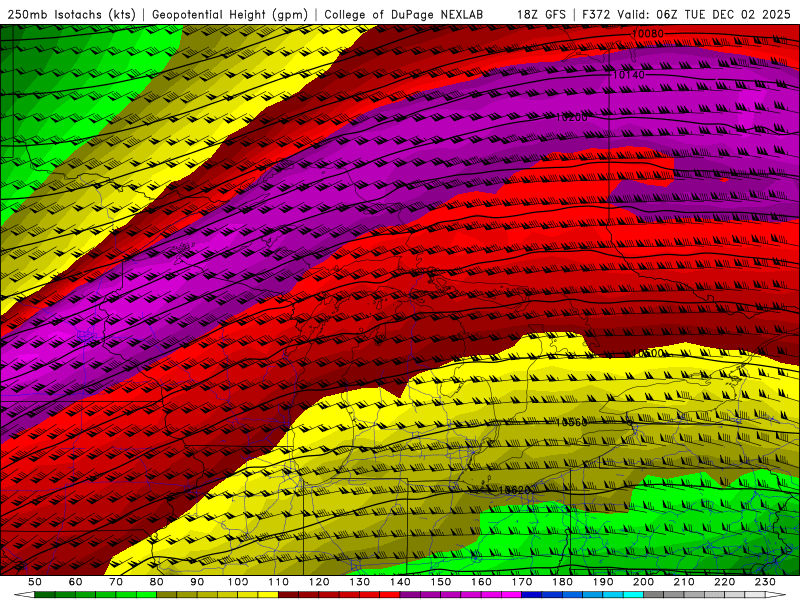The width and height of the screenshot is (800, 600).
Task: Click the 180 value on the color scale
Action: click(563, 582)
